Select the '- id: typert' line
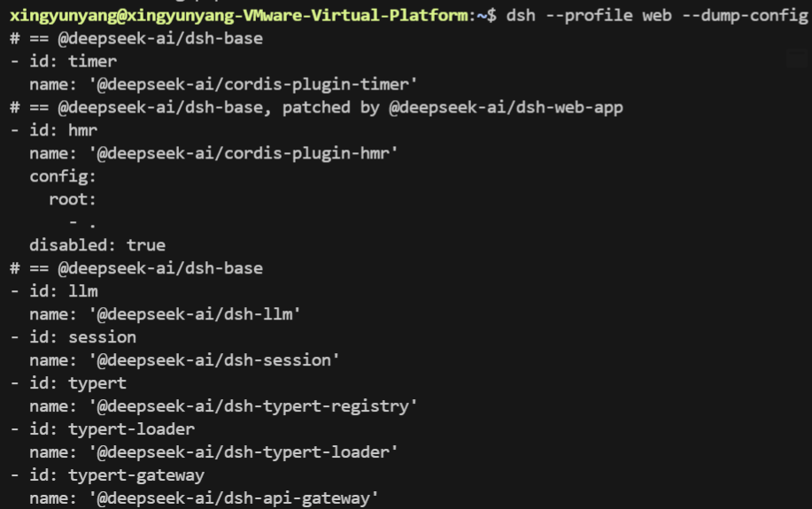The width and height of the screenshot is (812, 509). [68, 383]
